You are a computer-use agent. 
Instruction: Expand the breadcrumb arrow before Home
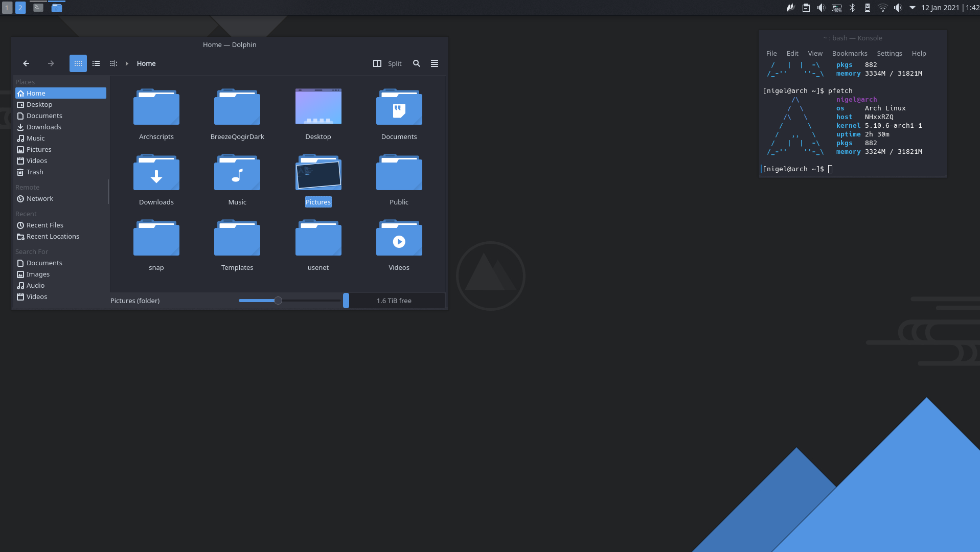[127, 63]
